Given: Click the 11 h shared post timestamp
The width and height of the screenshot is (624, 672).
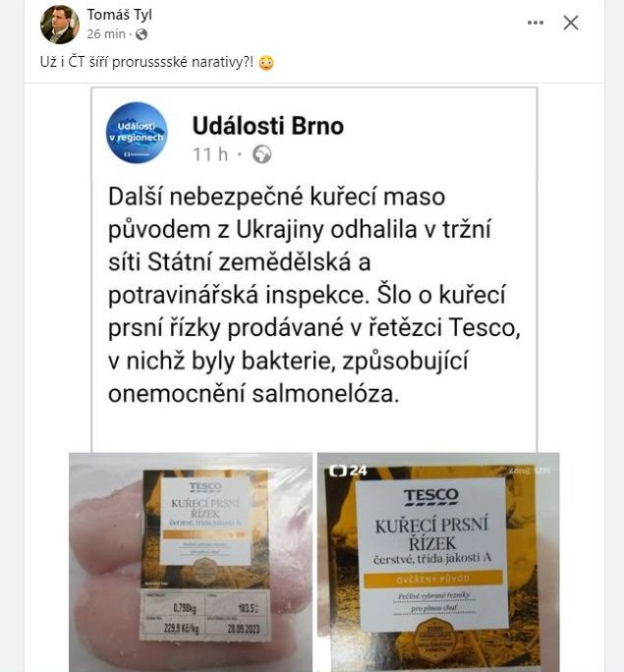Looking at the screenshot, I should 210,154.
